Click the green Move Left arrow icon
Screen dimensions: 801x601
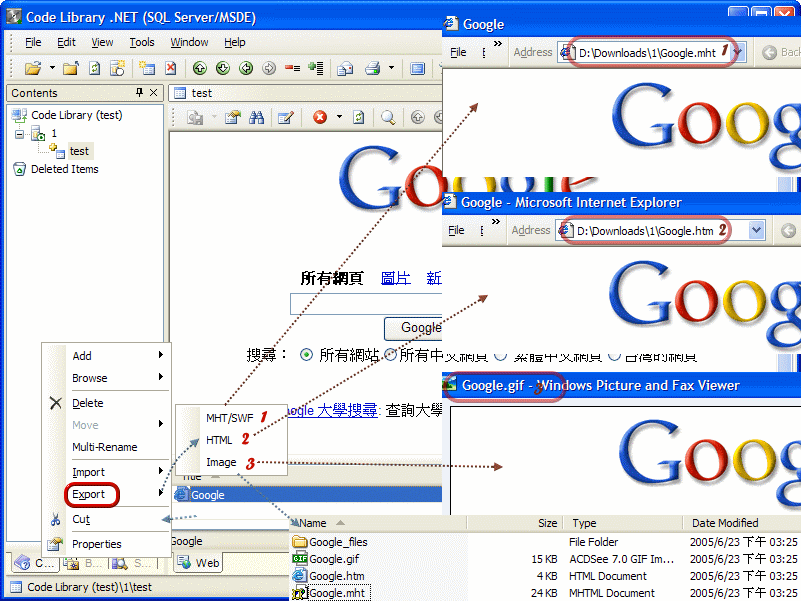246,67
